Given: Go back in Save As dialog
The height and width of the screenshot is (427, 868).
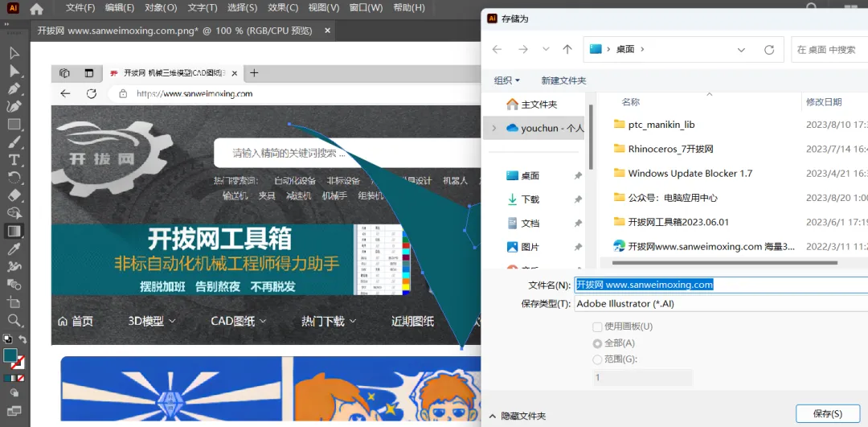Looking at the screenshot, I should [497, 49].
